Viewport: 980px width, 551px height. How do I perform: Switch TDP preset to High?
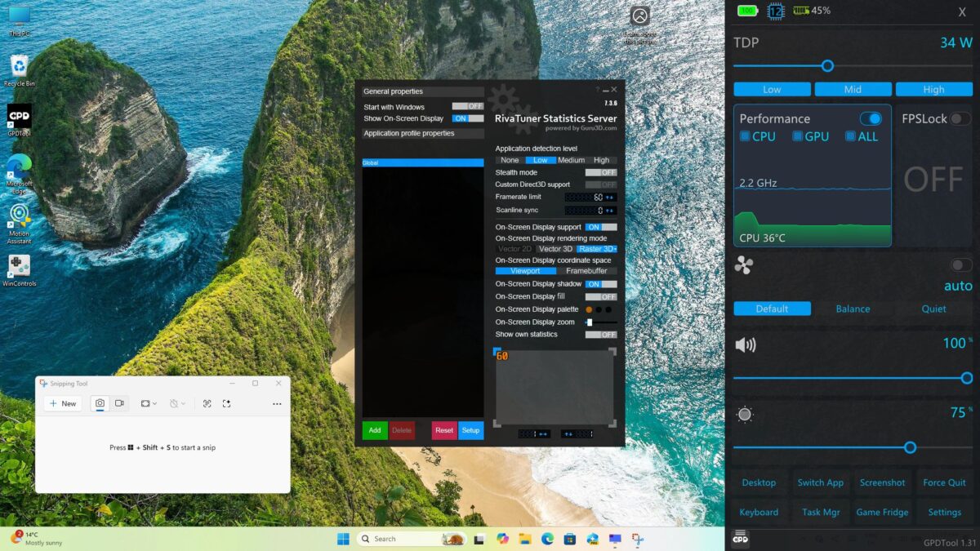click(x=933, y=89)
